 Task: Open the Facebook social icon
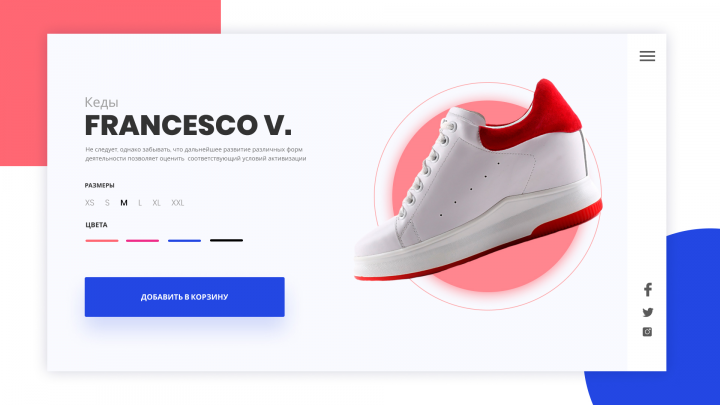(647, 289)
